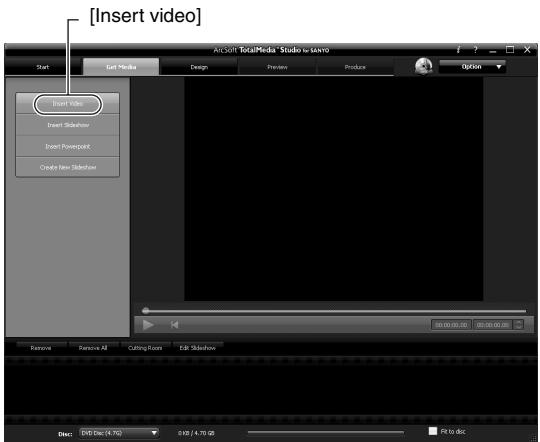This screenshot has height=442, width=540.
Task: Click the Remove All button
Action: point(93,348)
